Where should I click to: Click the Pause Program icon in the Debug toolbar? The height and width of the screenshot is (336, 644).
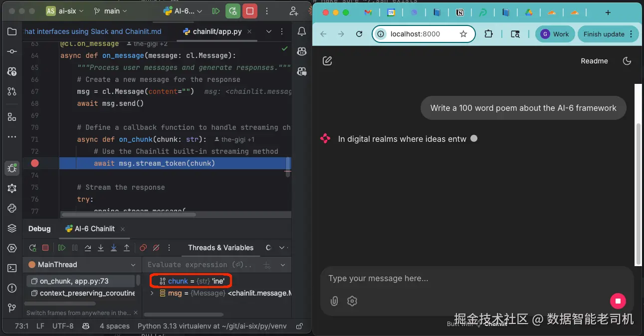[x=75, y=248]
